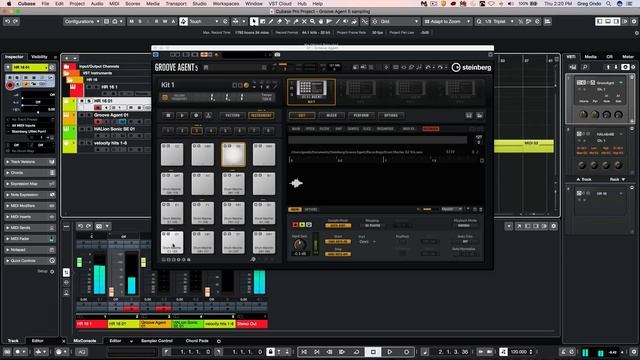
Task: Switch to the Visibility tab
Action: tap(39, 57)
